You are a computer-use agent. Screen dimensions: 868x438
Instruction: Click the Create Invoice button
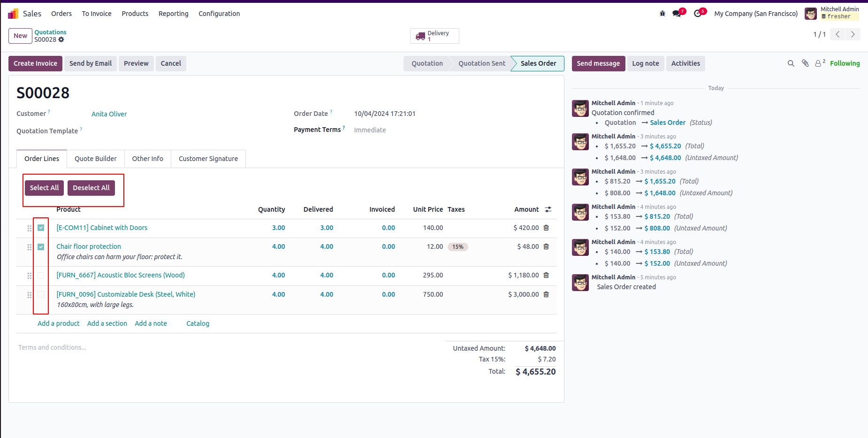point(35,63)
